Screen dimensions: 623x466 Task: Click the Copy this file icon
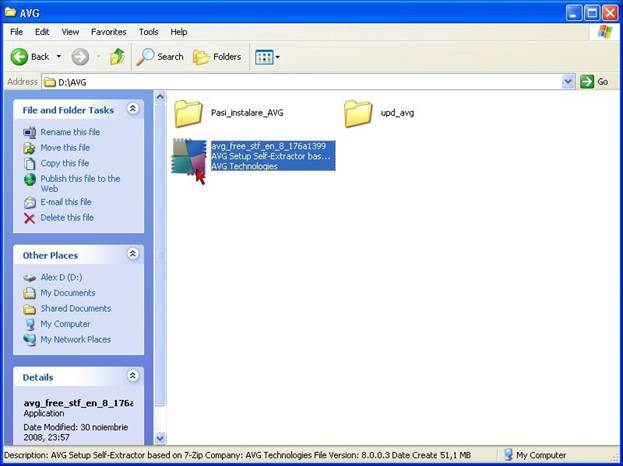coord(29,164)
